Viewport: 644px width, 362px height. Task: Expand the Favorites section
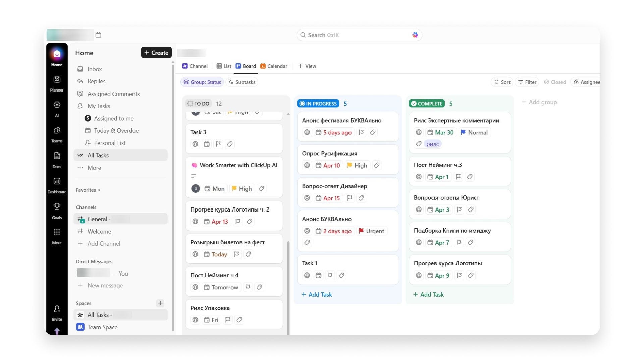pos(88,190)
